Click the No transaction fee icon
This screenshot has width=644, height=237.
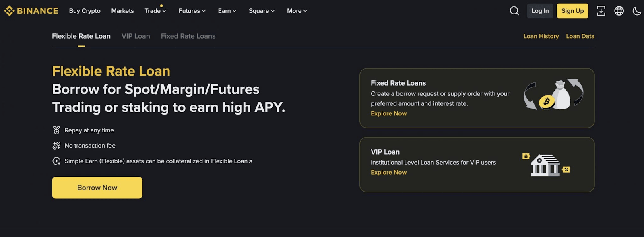pos(56,146)
